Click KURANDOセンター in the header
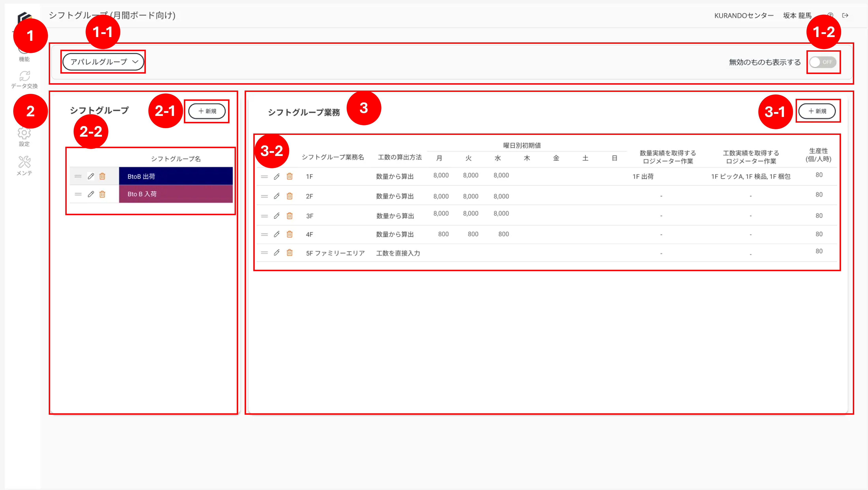868x490 pixels. [x=744, y=16]
